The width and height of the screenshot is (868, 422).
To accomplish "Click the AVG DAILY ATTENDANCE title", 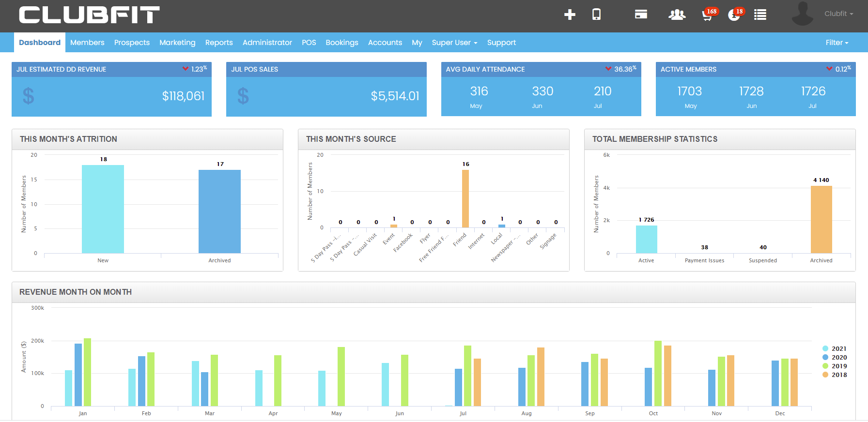I will coord(485,69).
